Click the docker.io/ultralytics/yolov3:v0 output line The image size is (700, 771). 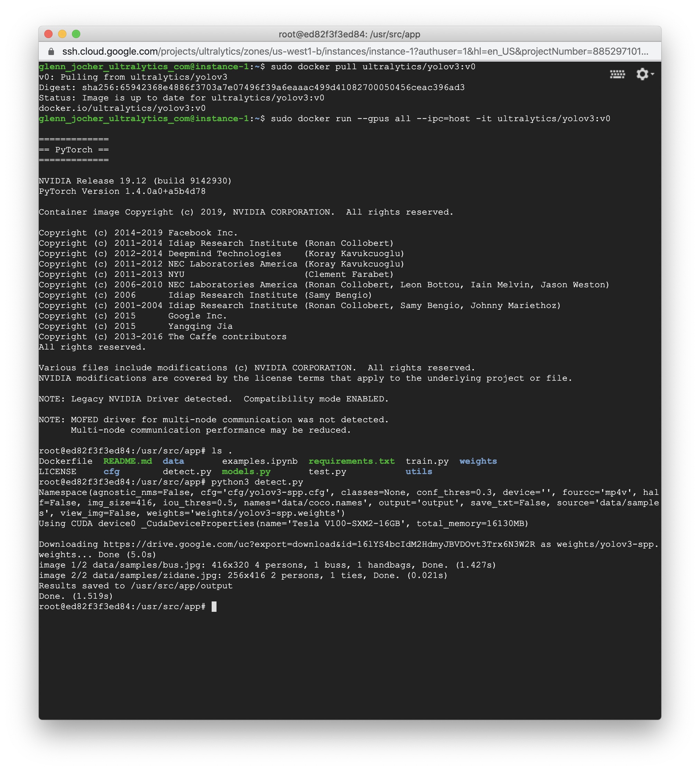pyautogui.click(x=122, y=108)
